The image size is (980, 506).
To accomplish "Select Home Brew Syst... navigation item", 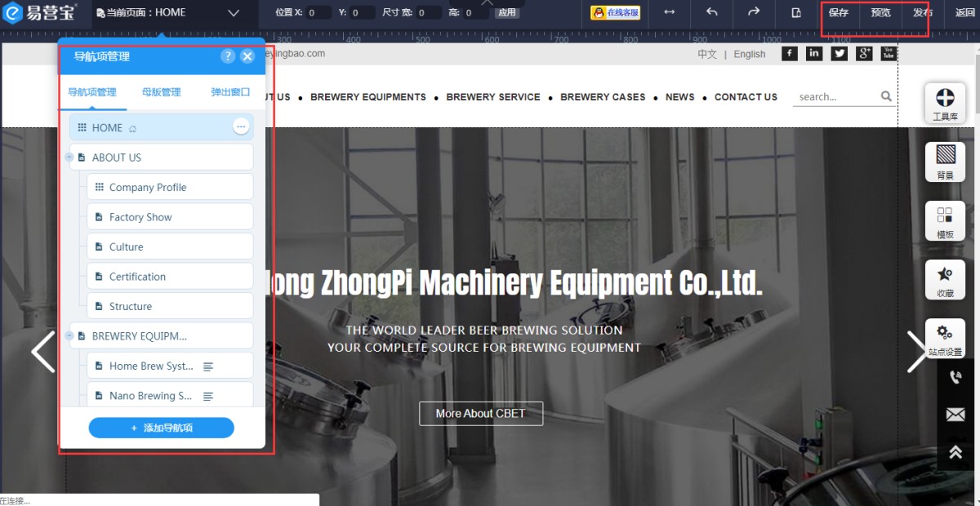I will [170, 366].
